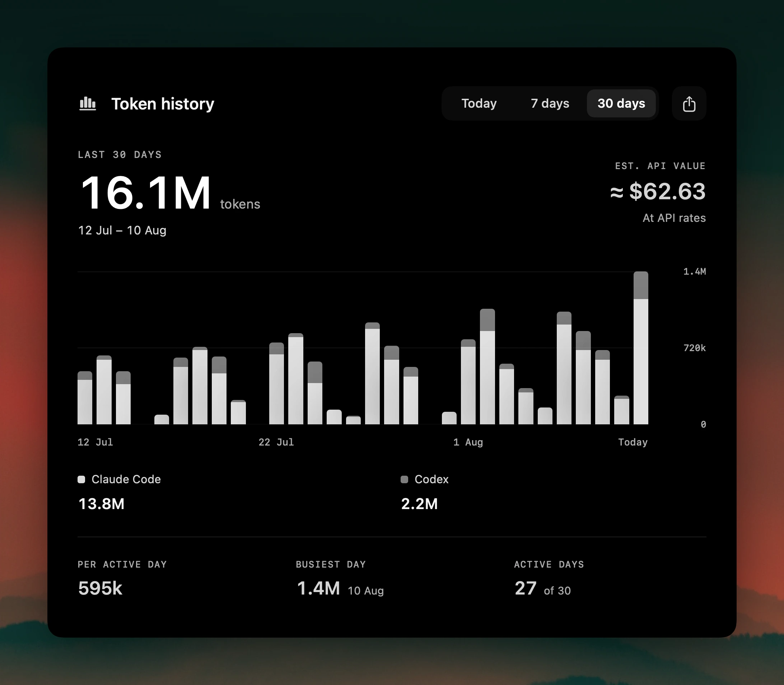Image resolution: width=784 pixels, height=685 pixels.
Task: Click the bar chart icon beside Token history
Action: pyautogui.click(x=88, y=104)
